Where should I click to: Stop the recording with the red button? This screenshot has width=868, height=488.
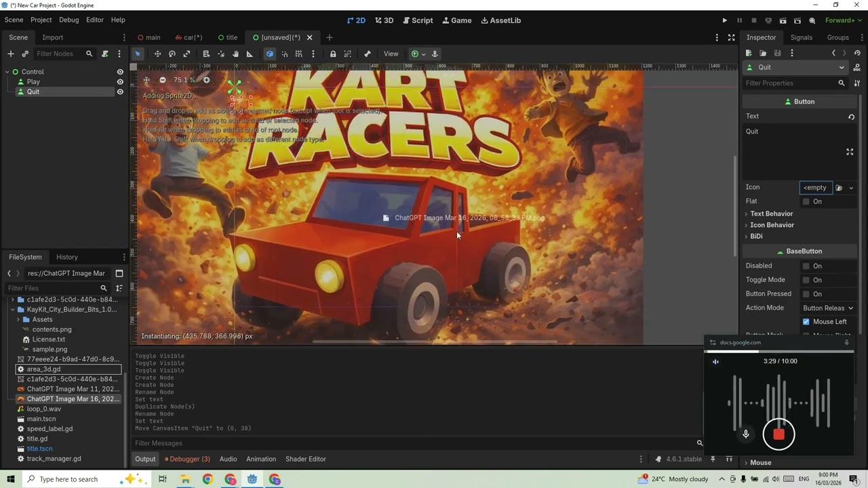(778, 434)
